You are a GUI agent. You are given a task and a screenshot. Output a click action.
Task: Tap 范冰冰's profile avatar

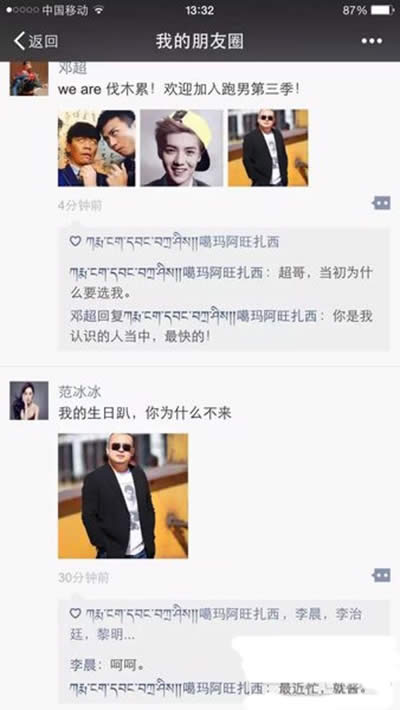pos(29,400)
